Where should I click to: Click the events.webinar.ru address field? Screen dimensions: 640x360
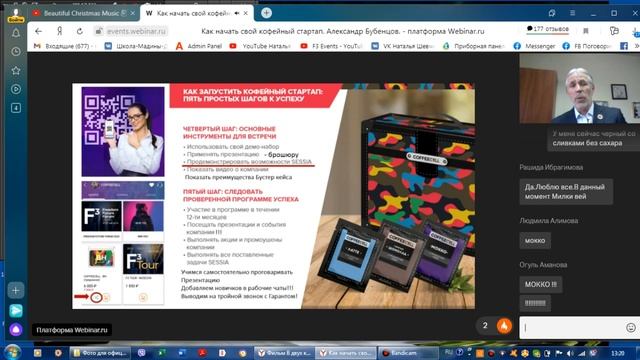tap(137, 31)
